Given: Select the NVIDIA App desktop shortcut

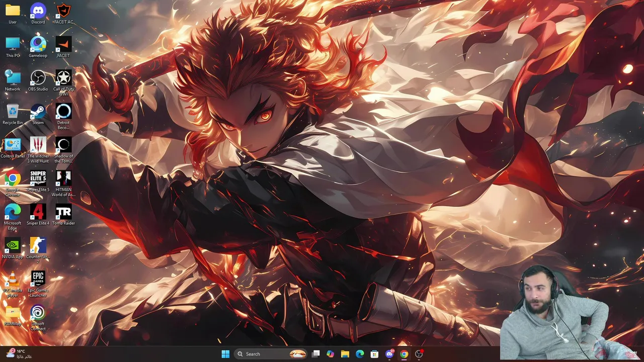Looking at the screenshot, I should tap(13, 248).
